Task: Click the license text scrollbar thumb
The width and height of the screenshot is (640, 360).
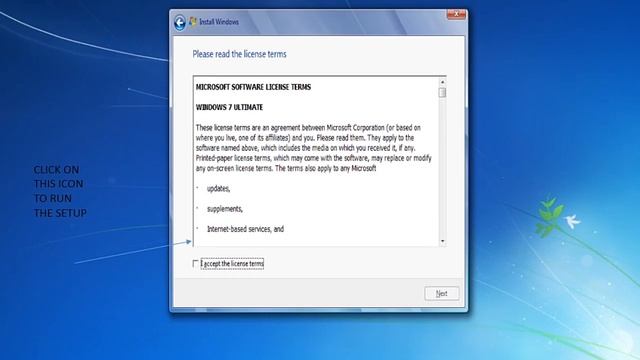Action: tap(442, 93)
